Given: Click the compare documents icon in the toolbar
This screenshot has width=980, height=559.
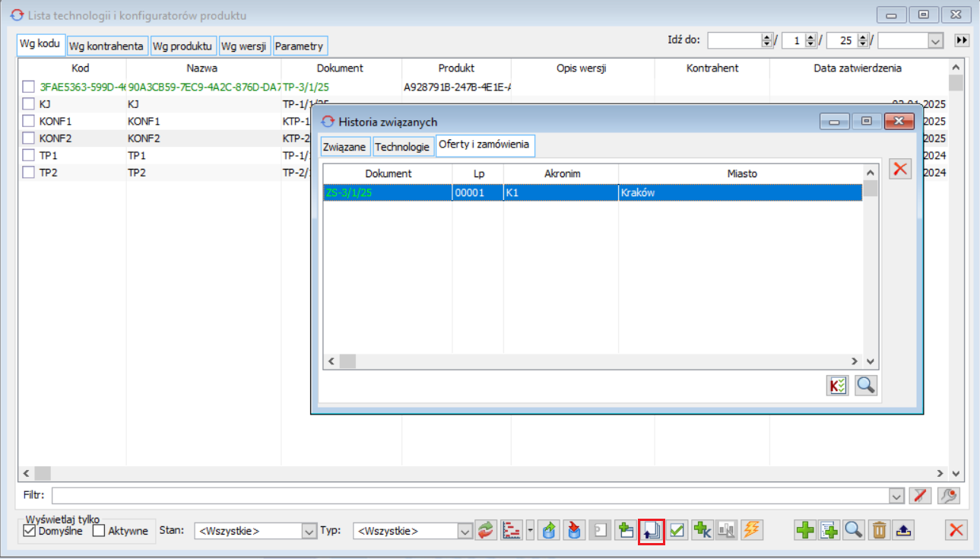Looking at the screenshot, I should (x=727, y=530).
